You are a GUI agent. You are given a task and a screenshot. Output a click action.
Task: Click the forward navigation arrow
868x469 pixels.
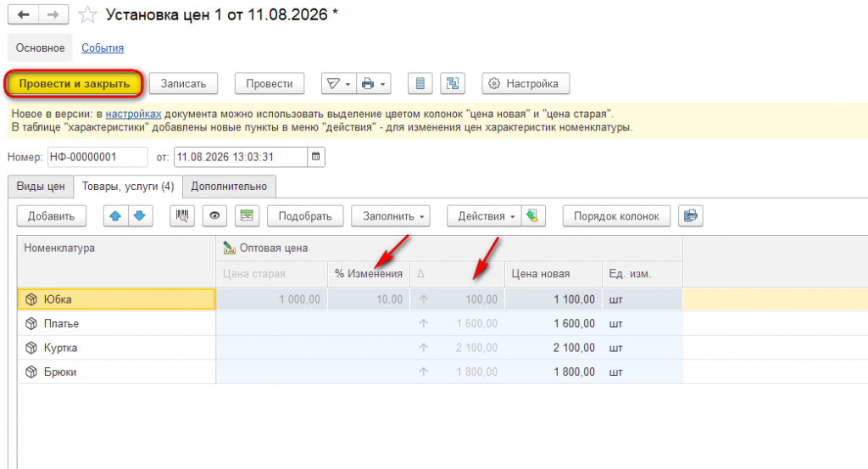pos(53,15)
